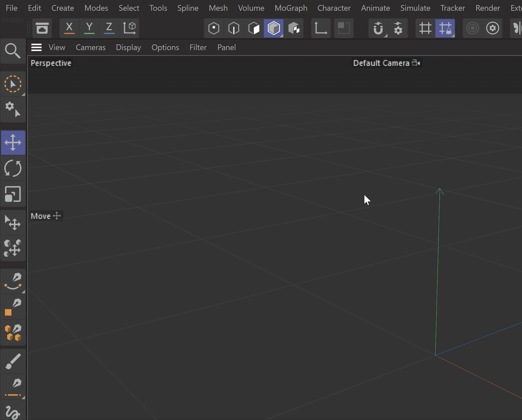Toggle Y axis lock

[89, 28]
